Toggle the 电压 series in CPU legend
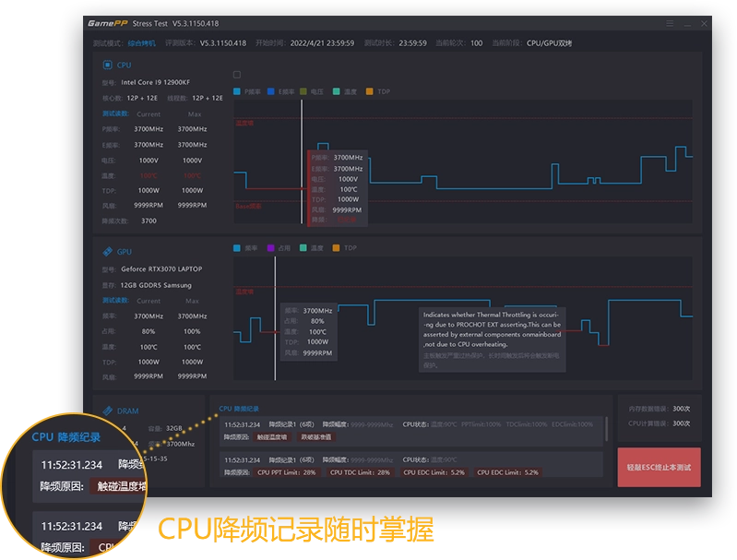Image resolution: width=737 pixels, height=560 pixels. tap(312, 91)
